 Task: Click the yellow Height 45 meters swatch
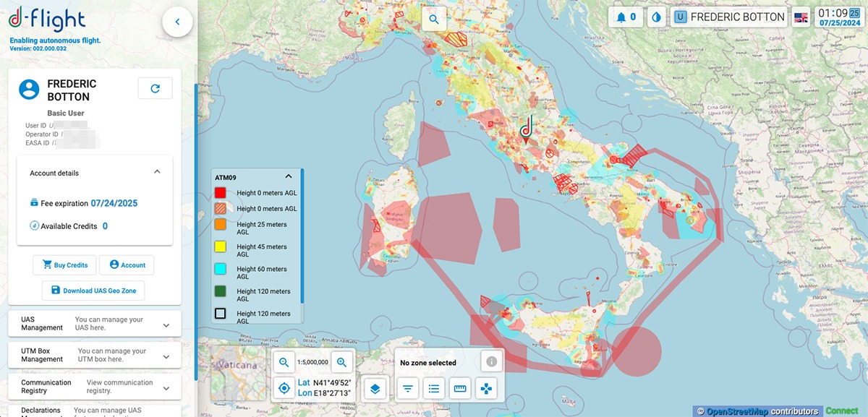[x=221, y=247]
